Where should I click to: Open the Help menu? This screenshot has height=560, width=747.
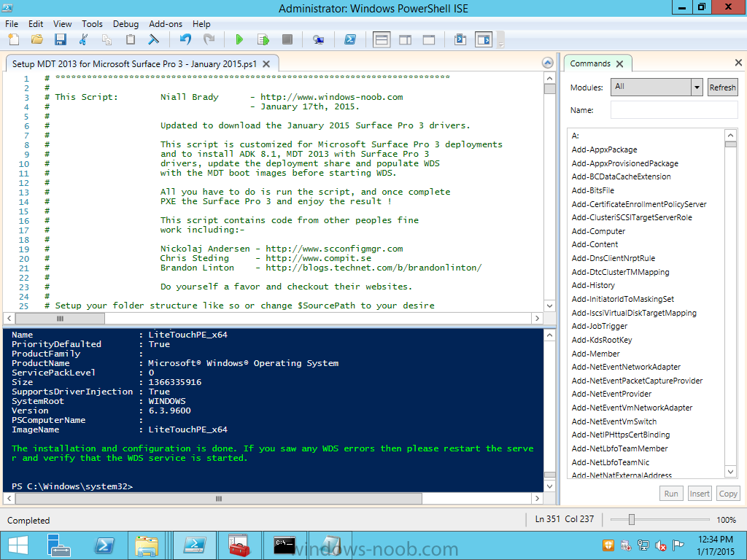click(x=201, y=24)
